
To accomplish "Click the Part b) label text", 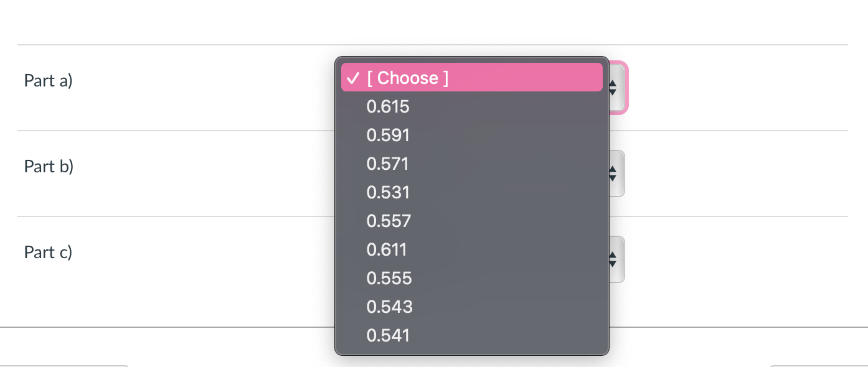I will (x=48, y=166).
